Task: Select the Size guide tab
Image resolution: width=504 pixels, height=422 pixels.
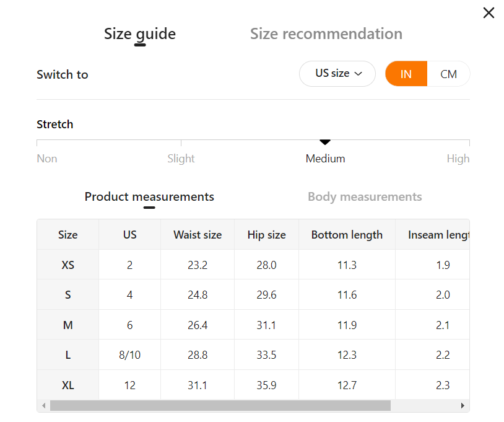Action: (140, 34)
